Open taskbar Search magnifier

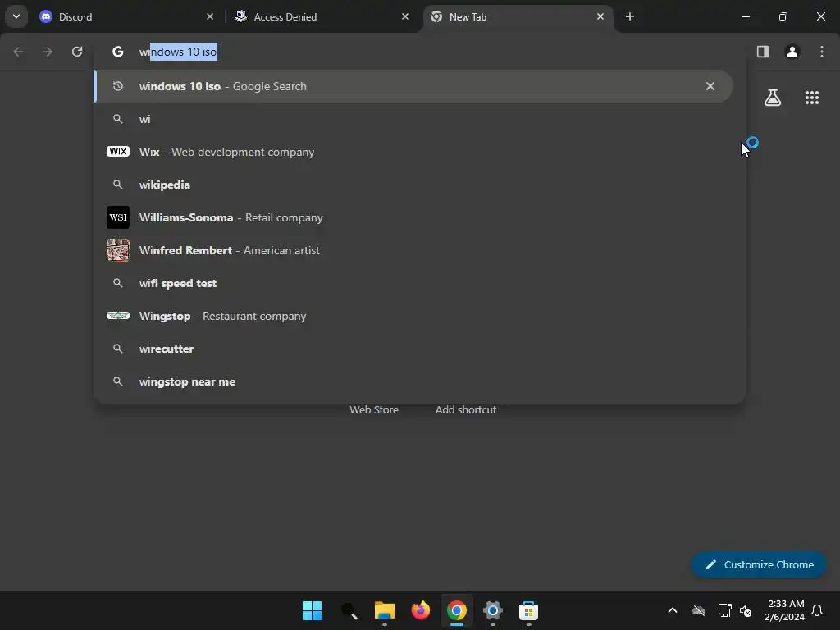pyautogui.click(x=349, y=610)
